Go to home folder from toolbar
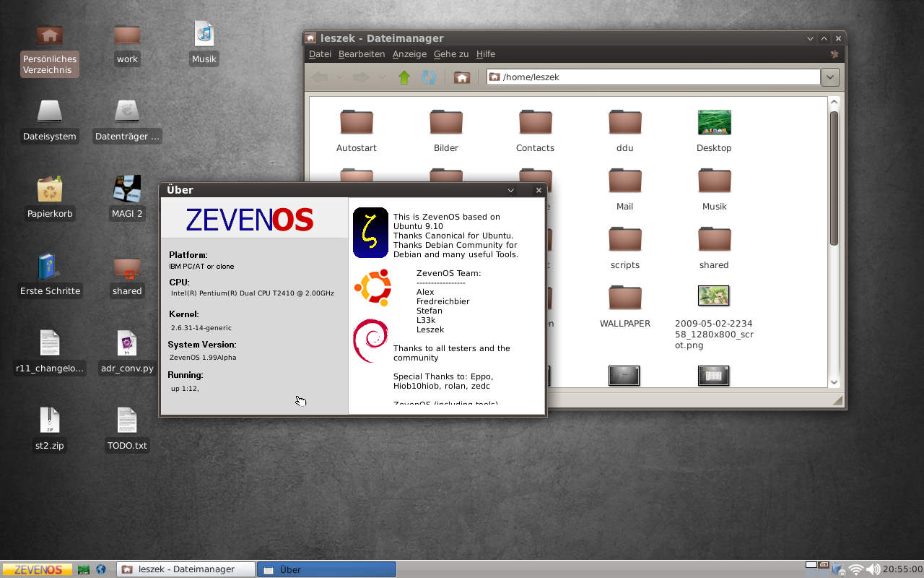The image size is (924, 578). [x=462, y=77]
